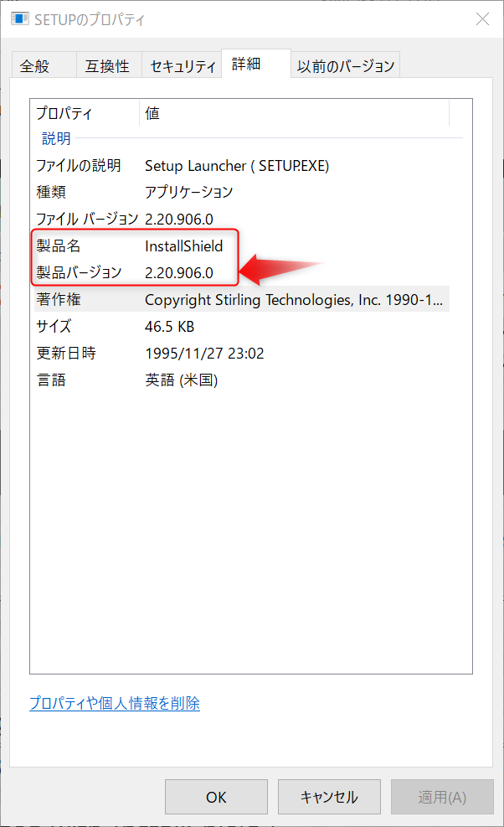Select the 製品名 property label
Image resolution: width=504 pixels, height=827 pixels.
pos(59,246)
